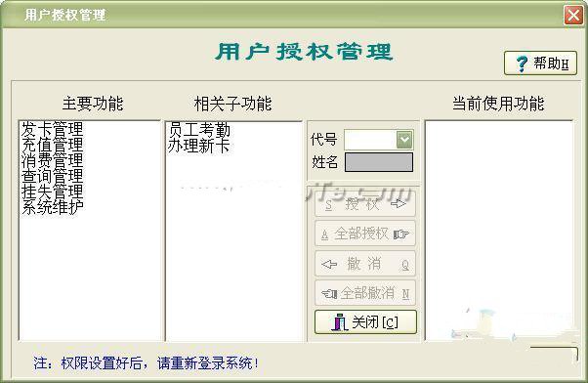Select 挂失管理 list entry
588x383 pixels.
[x=52, y=191]
